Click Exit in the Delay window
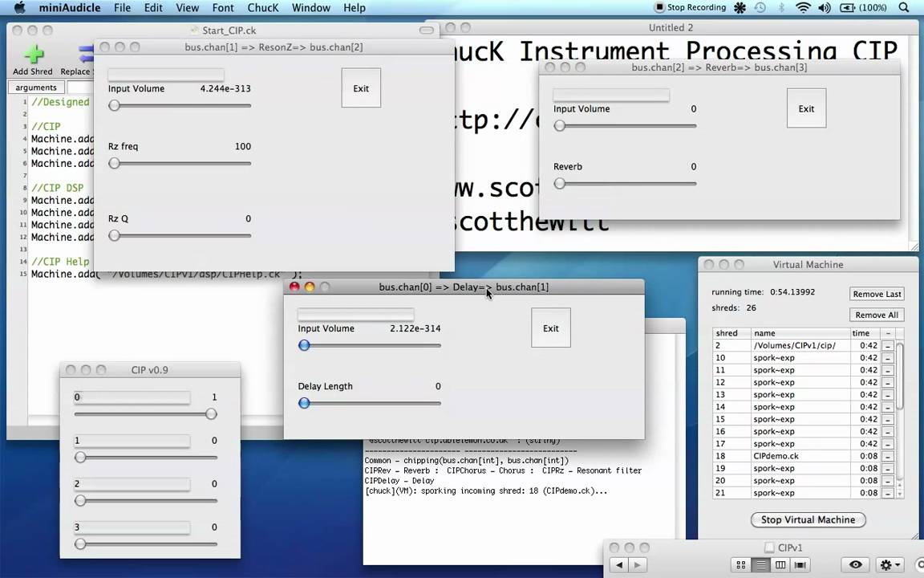The height and width of the screenshot is (578, 924). [550, 328]
